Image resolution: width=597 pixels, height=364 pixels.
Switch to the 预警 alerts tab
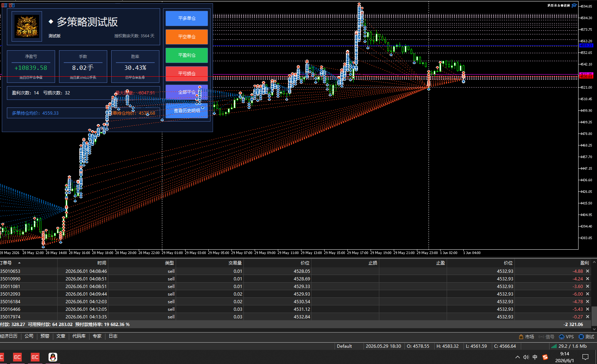click(45, 336)
